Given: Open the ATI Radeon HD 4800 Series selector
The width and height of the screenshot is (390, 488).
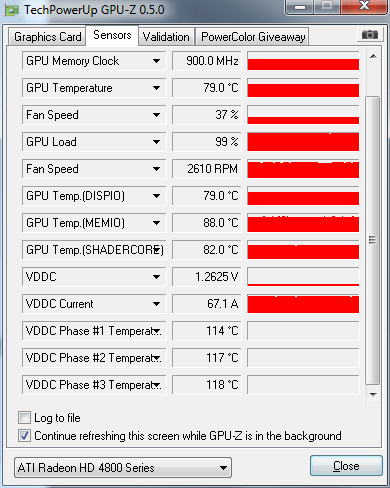Looking at the screenshot, I should tap(123, 468).
